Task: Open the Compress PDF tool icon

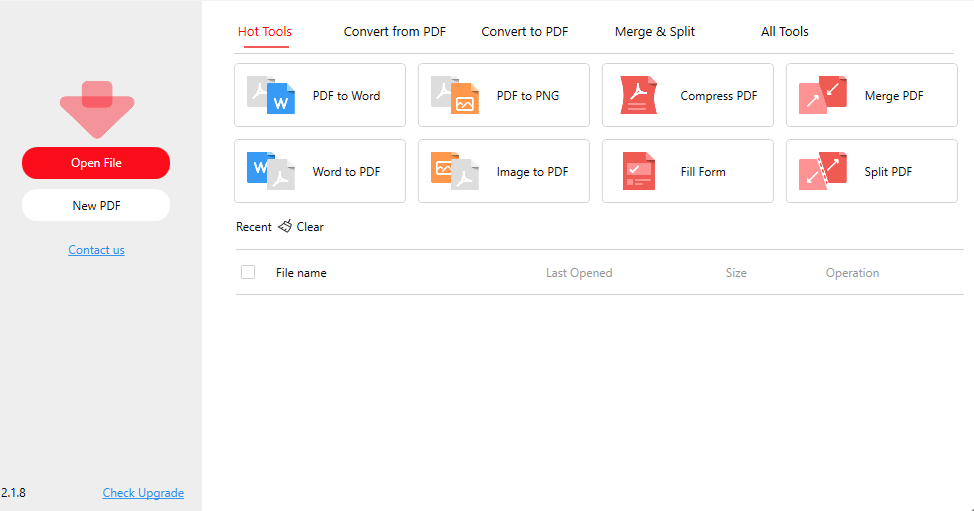Action: 639,96
